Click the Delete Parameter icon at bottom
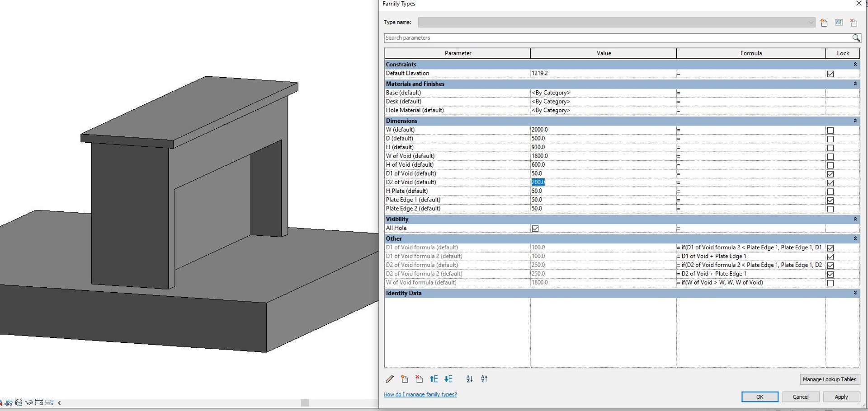Viewport: 868px width, 411px height. 419,379
